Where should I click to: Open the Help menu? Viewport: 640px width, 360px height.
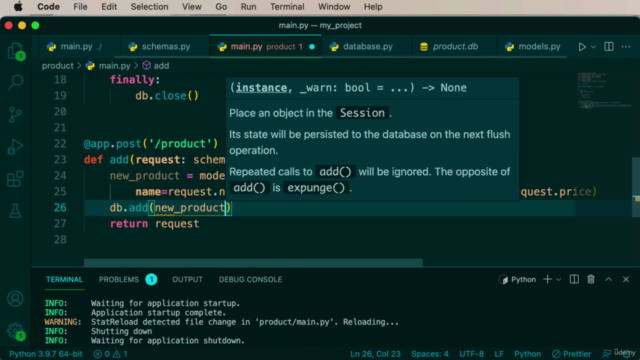point(373,7)
